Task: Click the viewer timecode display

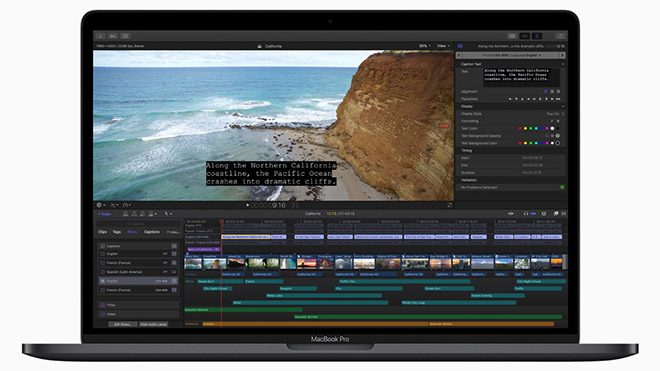Action: [269, 205]
